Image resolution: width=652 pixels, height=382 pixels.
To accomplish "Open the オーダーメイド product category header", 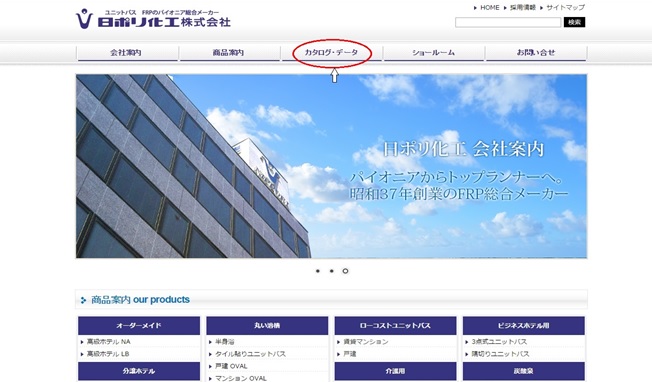I will 139,326.
